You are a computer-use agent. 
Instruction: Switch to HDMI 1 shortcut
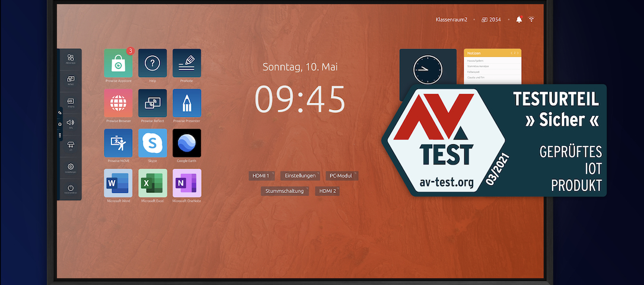261,176
